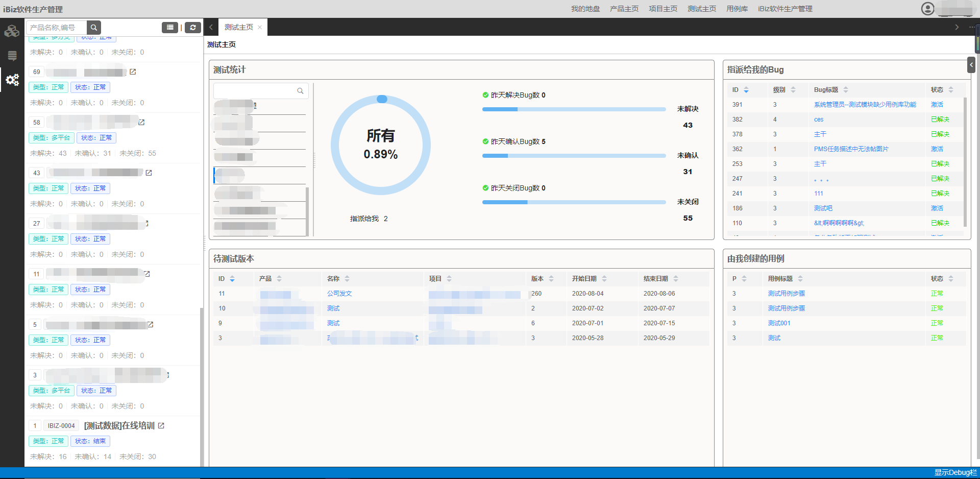This screenshot has height=479, width=980.
Task: Click the 类型: 多平台 tag of product 58
Action: tap(52, 138)
